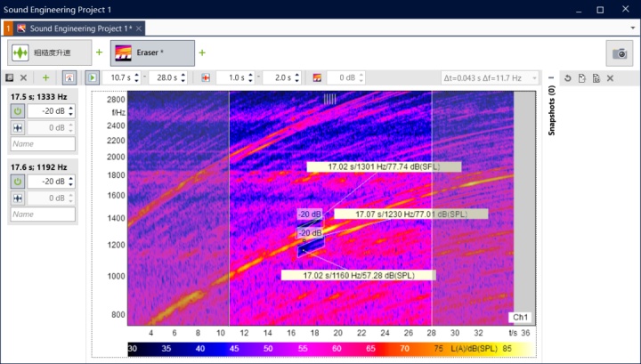This screenshot has width=641, height=364.
Task: Collapse the Snapshots panel with the minus
Action: [551, 77]
